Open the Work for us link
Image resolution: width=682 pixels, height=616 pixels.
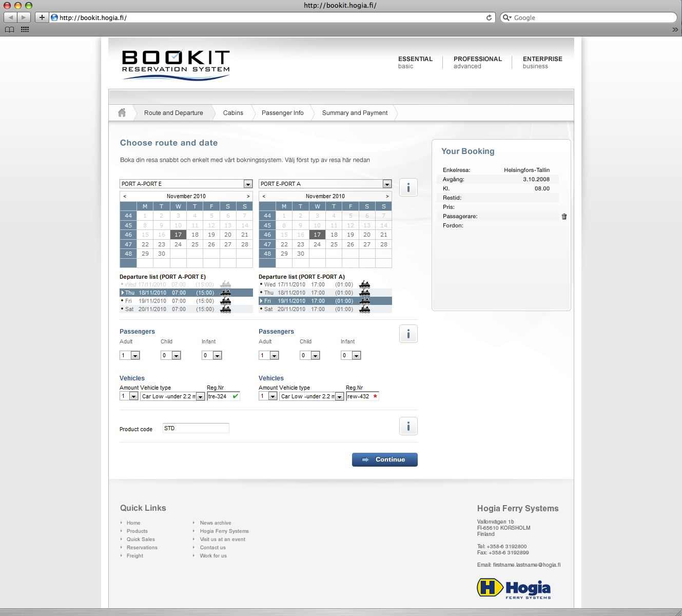point(213,556)
